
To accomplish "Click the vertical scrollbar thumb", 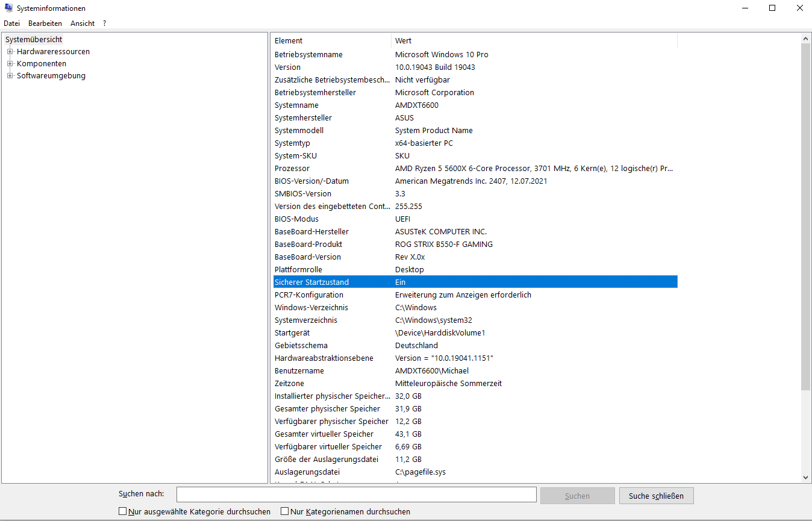I will [806, 217].
